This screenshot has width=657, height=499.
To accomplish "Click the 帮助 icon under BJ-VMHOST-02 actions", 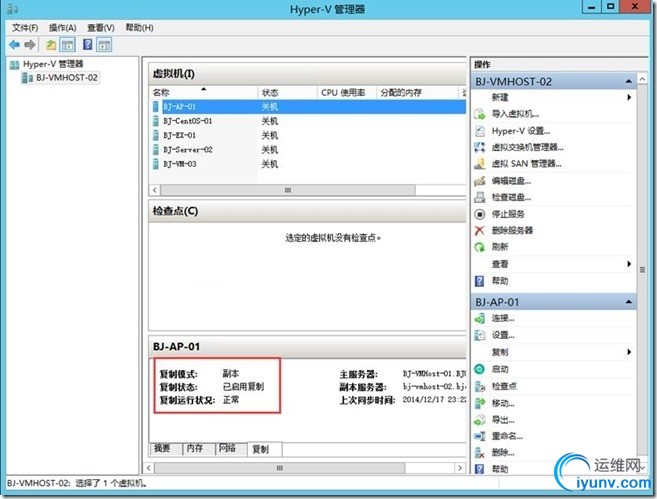I will pyautogui.click(x=480, y=281).
